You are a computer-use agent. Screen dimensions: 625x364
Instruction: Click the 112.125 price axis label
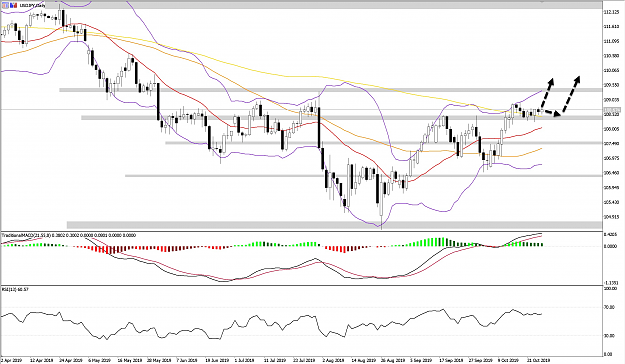click(611, 12)
